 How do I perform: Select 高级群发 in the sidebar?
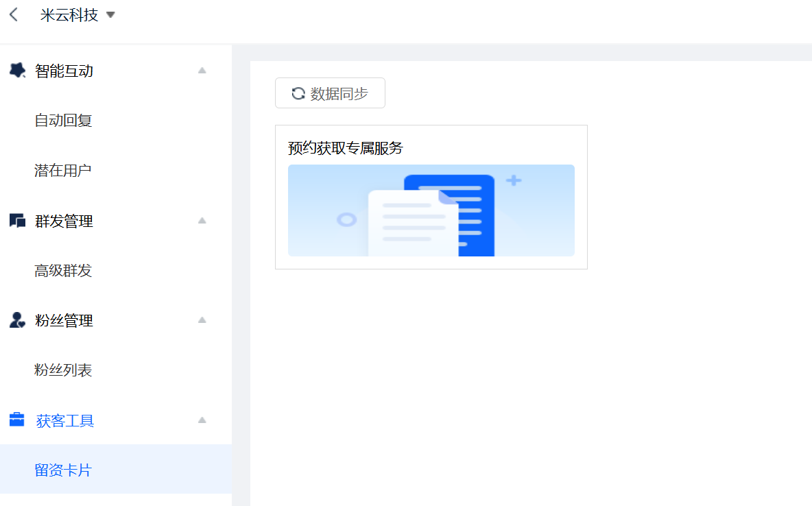63,271
